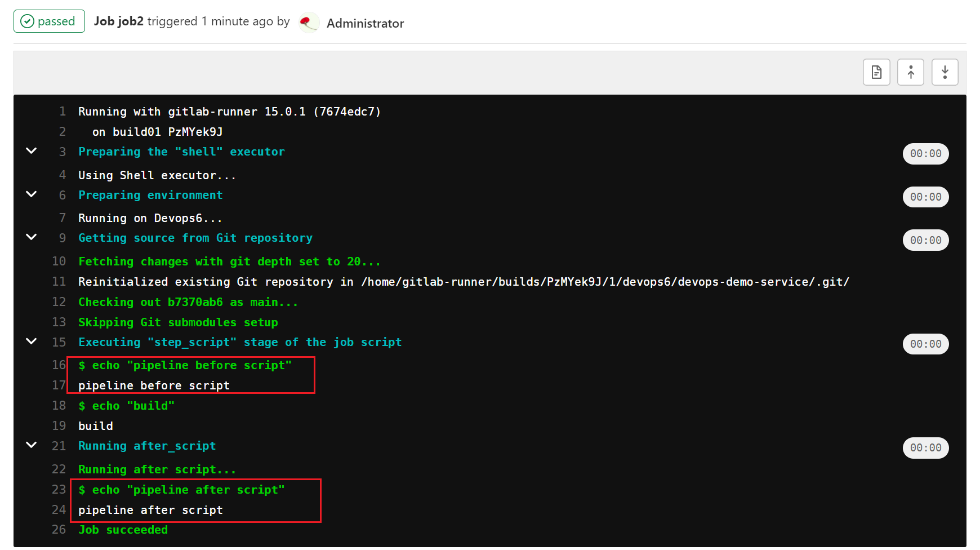
Task: Click the Getting source from Git repository header
Action: click(x=195, y=238)
